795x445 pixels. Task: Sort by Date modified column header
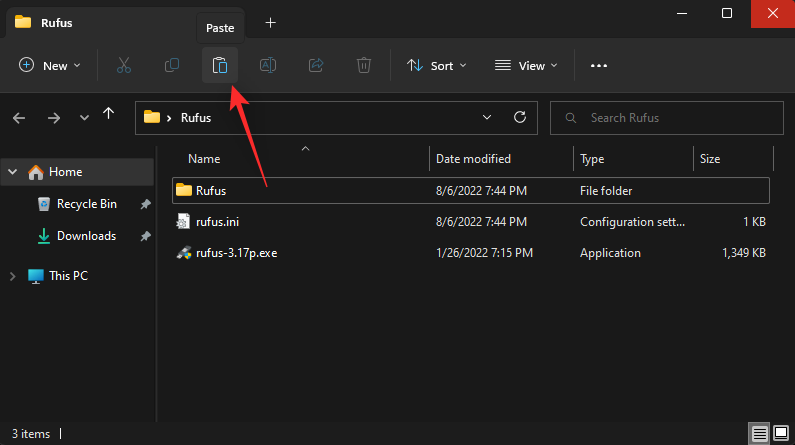coord(473,159)
